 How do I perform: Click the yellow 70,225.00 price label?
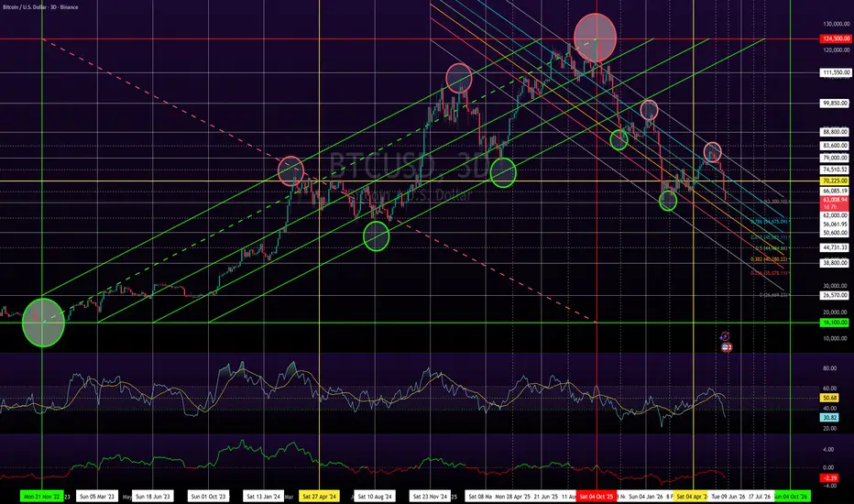836,181
